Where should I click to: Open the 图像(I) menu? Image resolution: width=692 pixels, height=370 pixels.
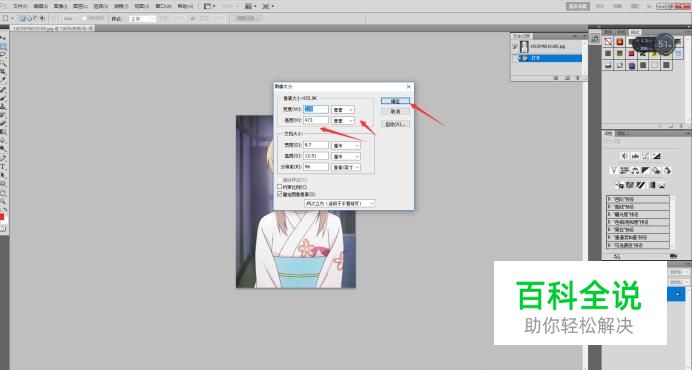[x=60, y=6]
